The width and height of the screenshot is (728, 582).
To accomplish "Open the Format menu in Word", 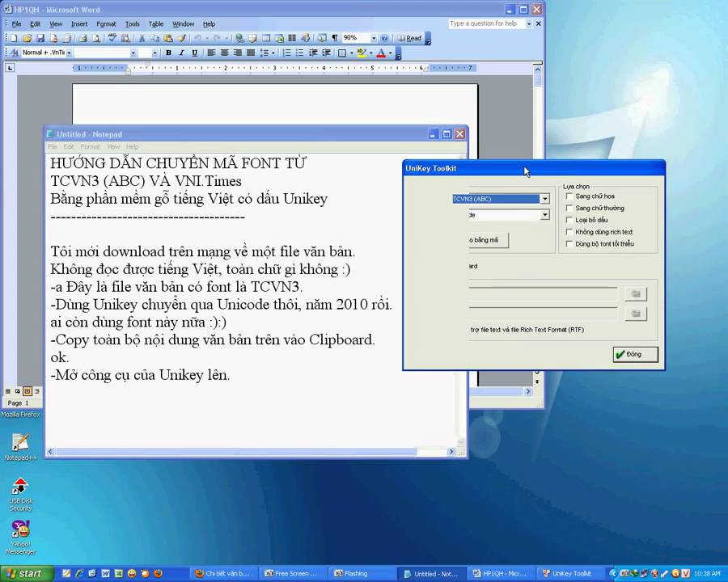I will 106,23.
